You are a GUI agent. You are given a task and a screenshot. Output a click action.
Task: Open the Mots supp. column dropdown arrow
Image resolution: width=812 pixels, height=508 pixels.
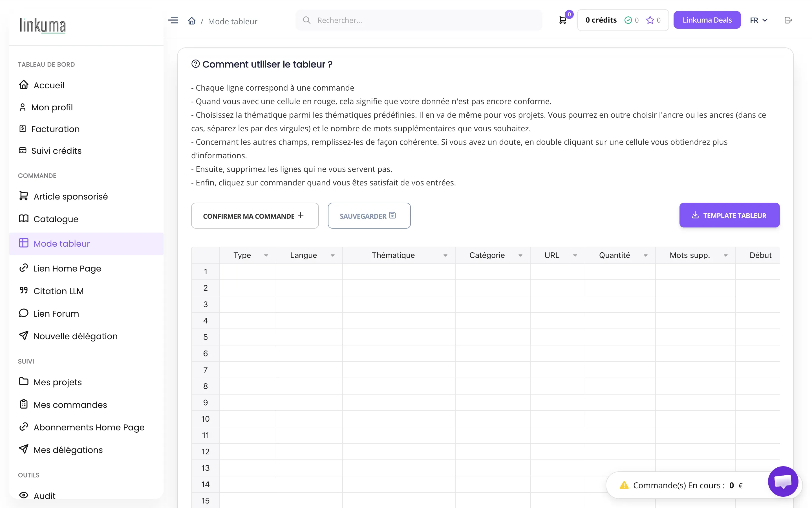[726, 256]
